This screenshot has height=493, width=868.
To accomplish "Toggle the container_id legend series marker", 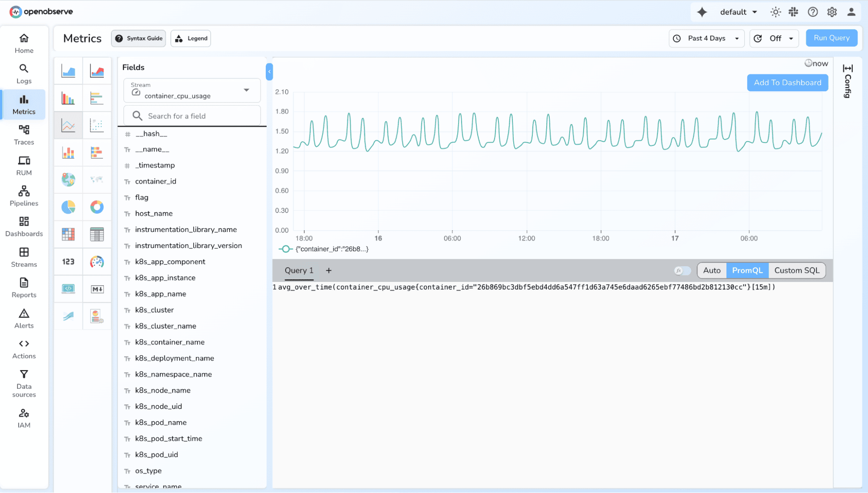I will point(286,249).
